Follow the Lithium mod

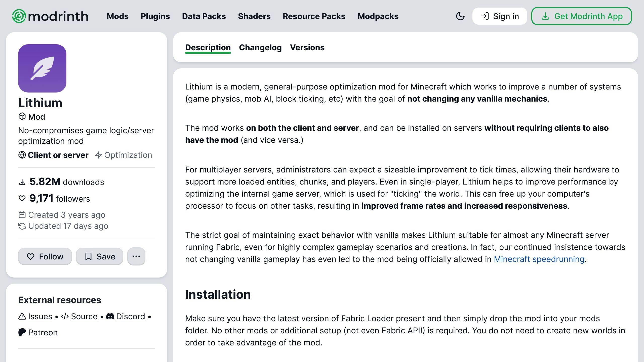coord(45,256)
